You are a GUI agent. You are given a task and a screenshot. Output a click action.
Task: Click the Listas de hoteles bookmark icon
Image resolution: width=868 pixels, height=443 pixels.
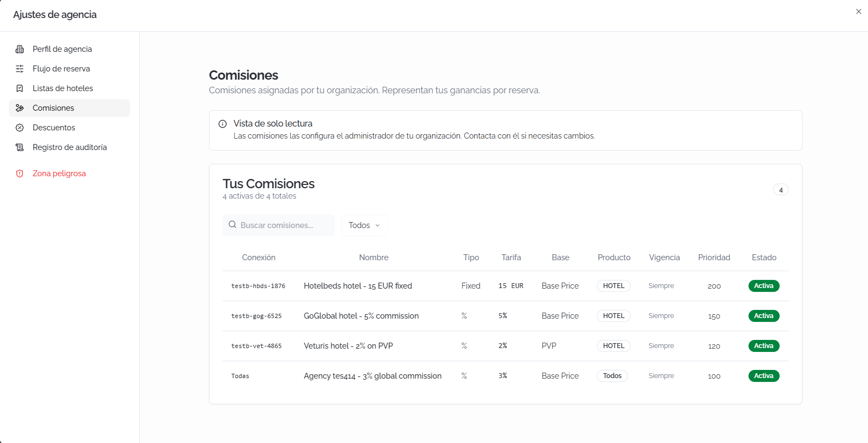tap(20, 88)
